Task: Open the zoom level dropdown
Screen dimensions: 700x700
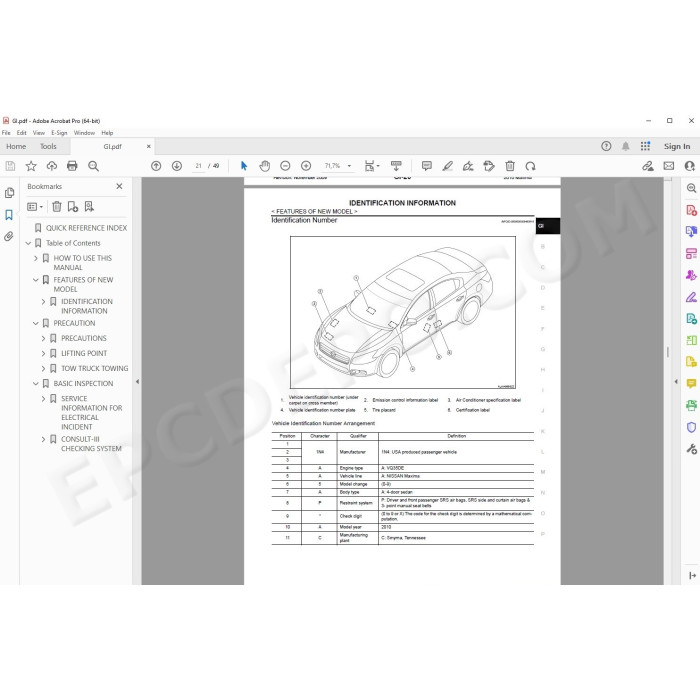Action: (x=349, y=166)
